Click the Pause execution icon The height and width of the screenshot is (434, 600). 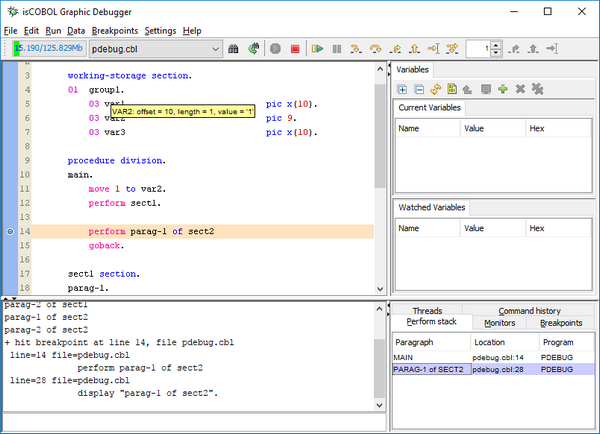[x=337, y=48]
